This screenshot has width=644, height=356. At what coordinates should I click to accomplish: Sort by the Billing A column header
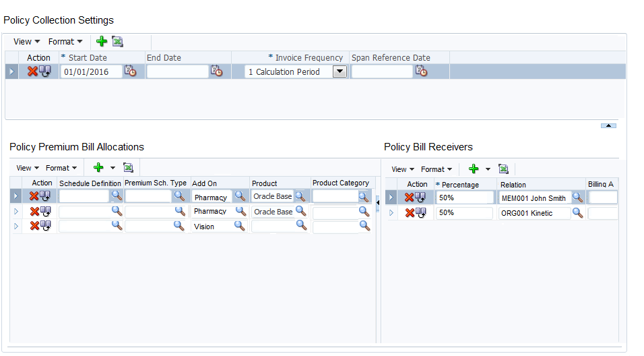coord(600,184)
